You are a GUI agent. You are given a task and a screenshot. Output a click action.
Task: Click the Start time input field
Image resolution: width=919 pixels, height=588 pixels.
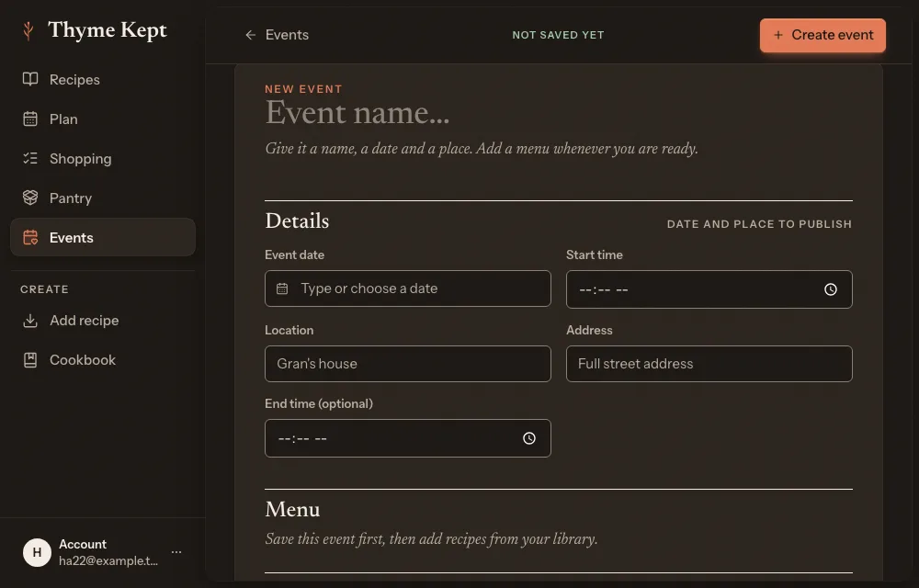click(x=709, y=289)
